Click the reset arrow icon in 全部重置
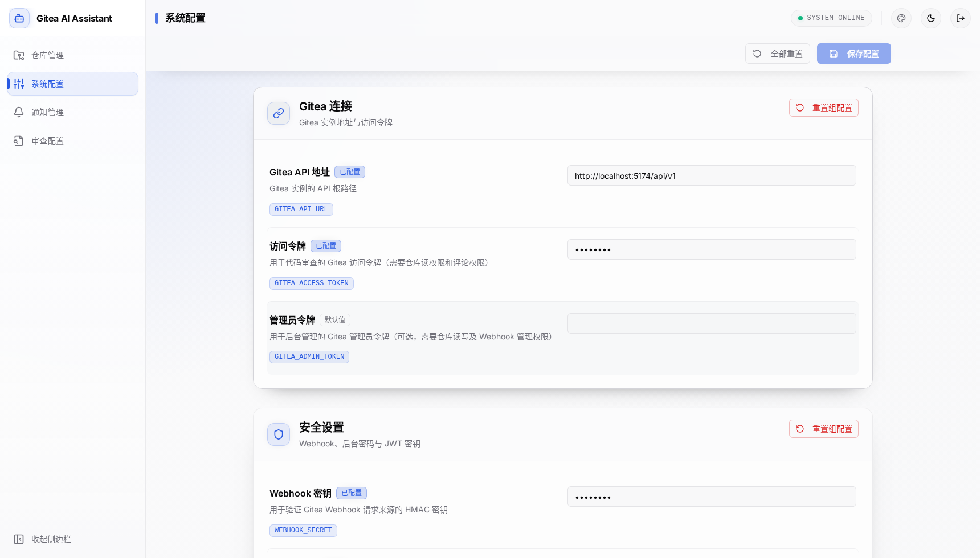 point(757,54)
